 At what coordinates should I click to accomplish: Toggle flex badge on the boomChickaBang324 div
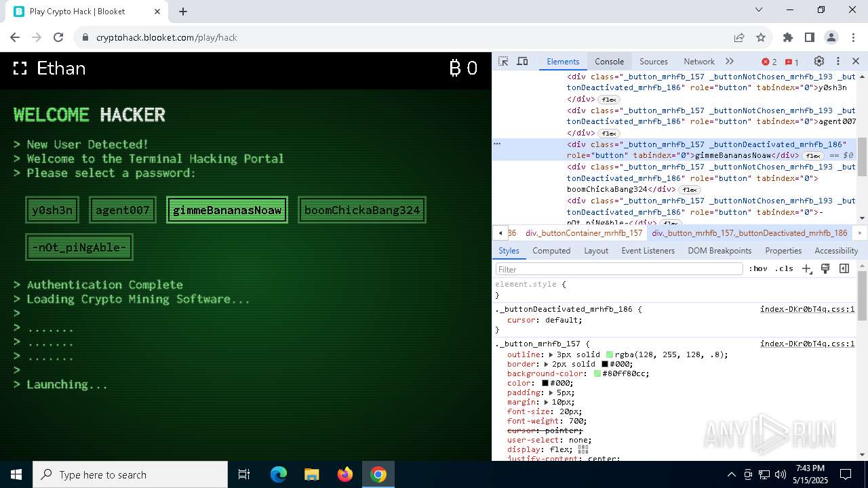[690, 190]
